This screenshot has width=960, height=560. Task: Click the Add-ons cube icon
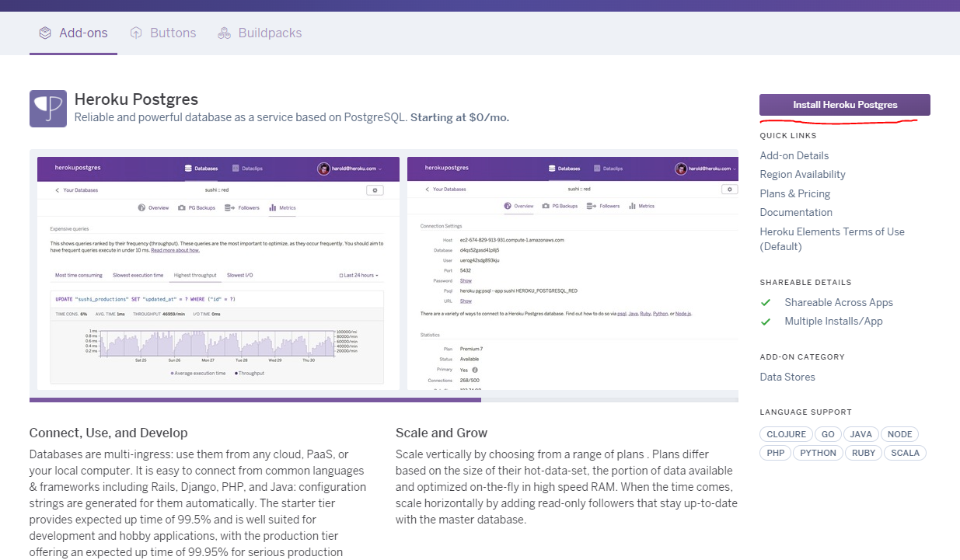click(x=45, y=33)
